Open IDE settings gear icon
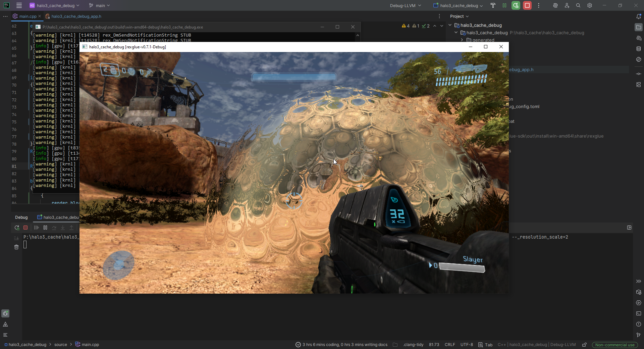The width and height of the screenshot is (644, 349). point(590,5)
